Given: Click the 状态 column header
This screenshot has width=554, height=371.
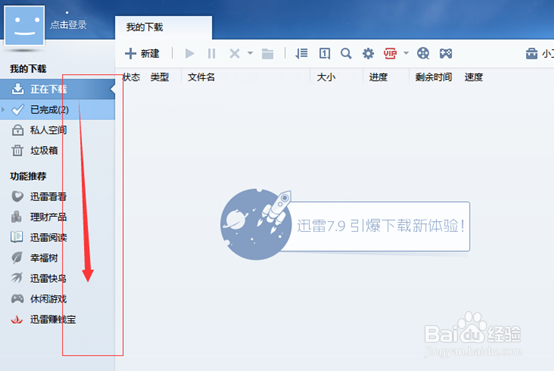Looking at the screenshot, I should point(131,77).
